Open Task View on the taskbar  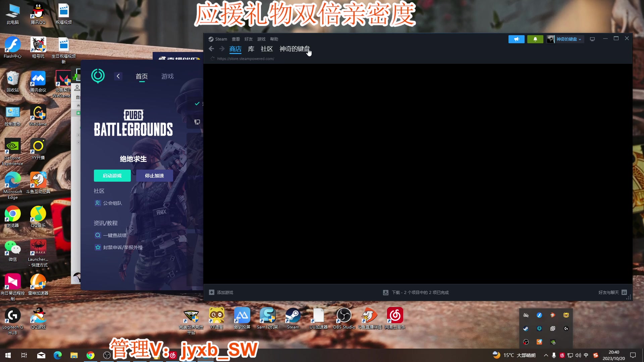[24, 355]
